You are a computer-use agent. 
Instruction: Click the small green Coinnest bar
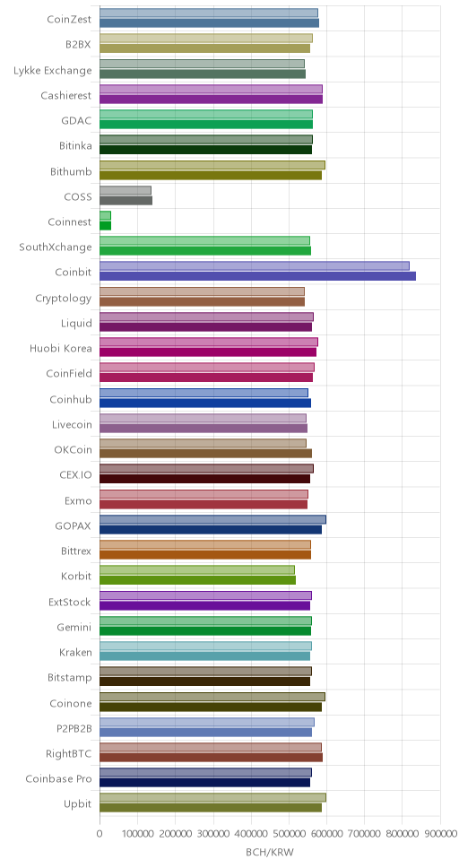[105, 226]
